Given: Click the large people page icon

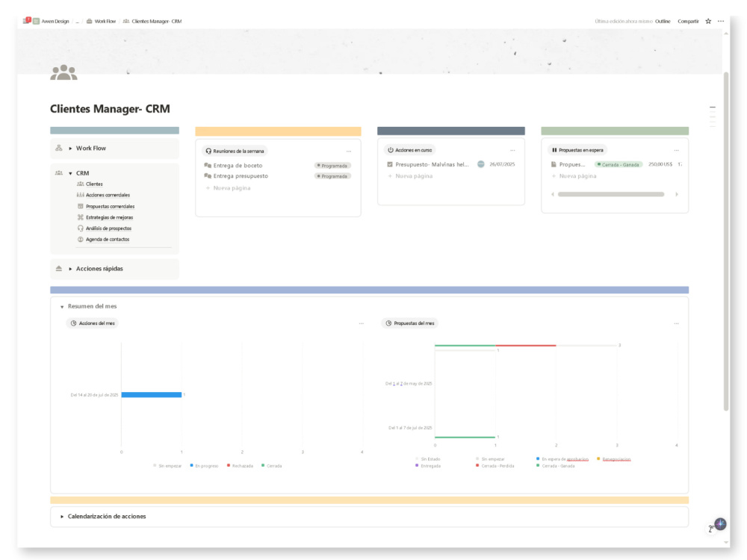Looking at the screenshot, I should pos(63,72).
